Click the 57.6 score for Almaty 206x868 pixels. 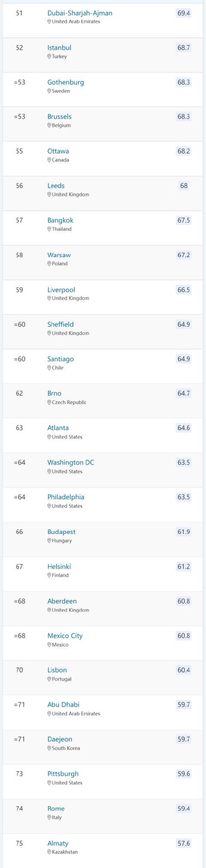[183, 843]
